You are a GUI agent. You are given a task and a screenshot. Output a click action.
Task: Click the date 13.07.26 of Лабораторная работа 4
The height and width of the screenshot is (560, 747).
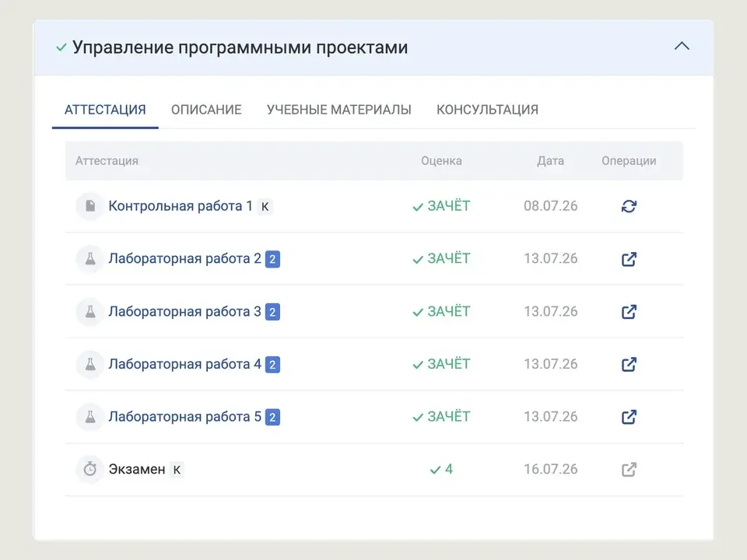tap(551, 364)
